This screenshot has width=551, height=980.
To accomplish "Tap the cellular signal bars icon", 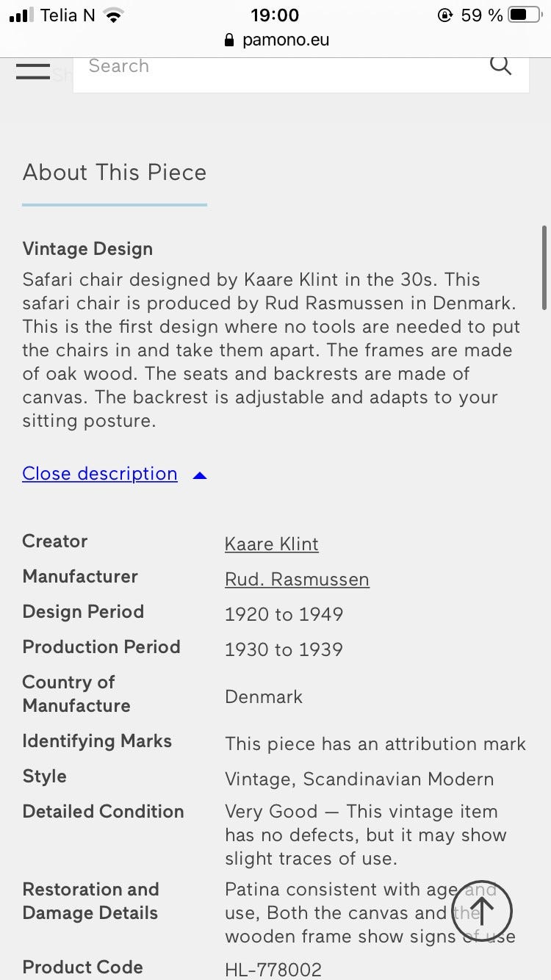I will pos(22,15).
